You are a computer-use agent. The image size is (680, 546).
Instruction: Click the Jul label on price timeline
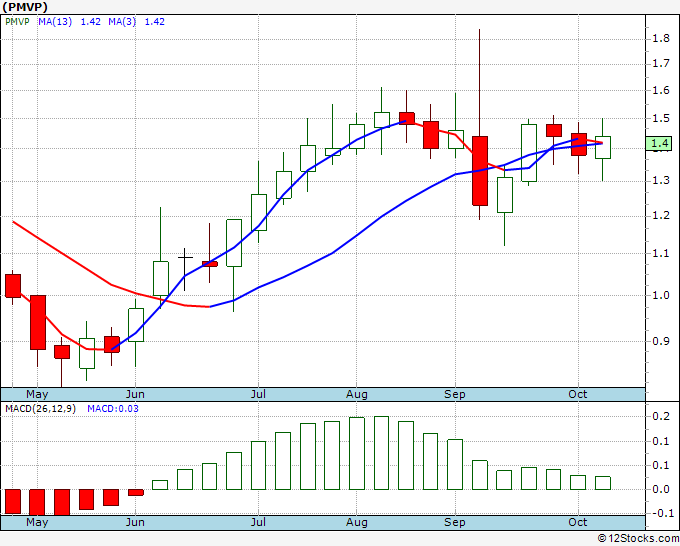pyautogui.click(x=258, y=394)
